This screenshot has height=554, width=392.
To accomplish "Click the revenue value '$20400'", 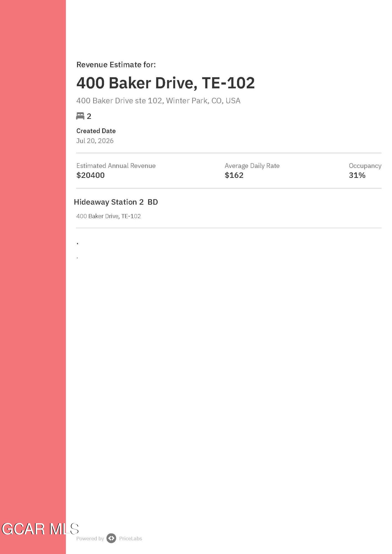I will [90, 175].
